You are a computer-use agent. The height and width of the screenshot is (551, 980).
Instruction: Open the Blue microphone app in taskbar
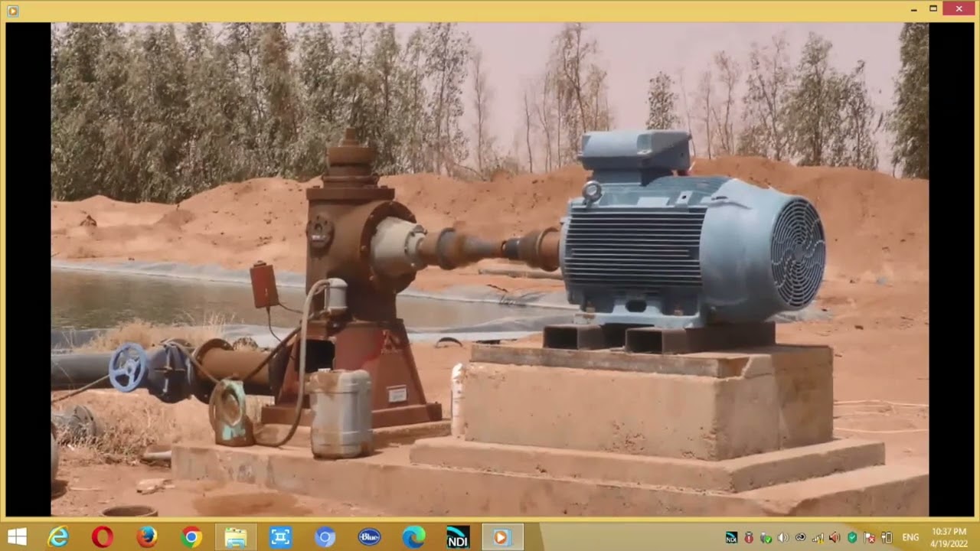(369, 537)
